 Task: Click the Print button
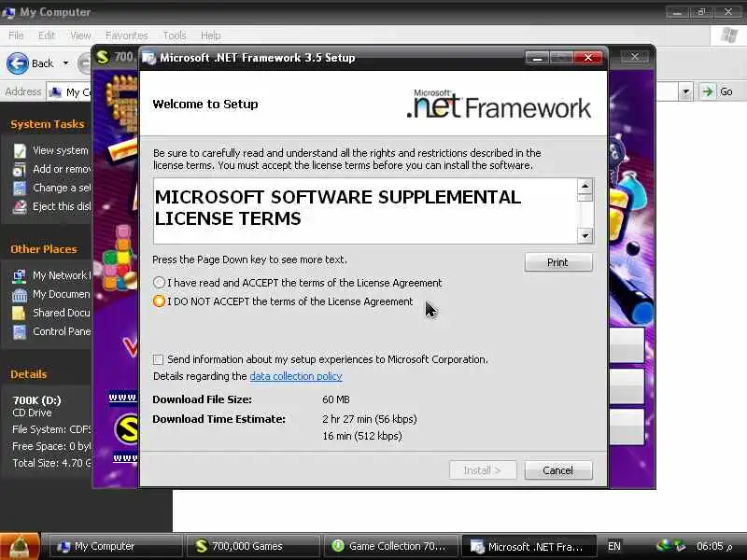[x=558, y=262]
